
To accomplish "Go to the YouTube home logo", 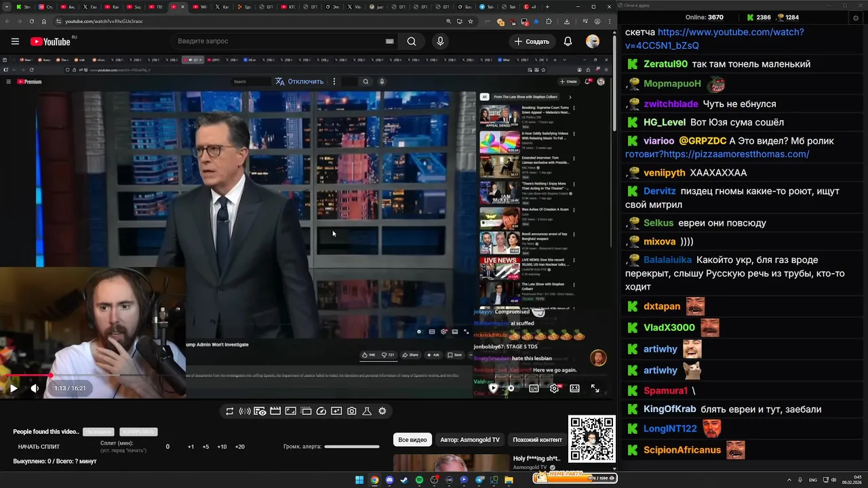I will click(50, 41).
